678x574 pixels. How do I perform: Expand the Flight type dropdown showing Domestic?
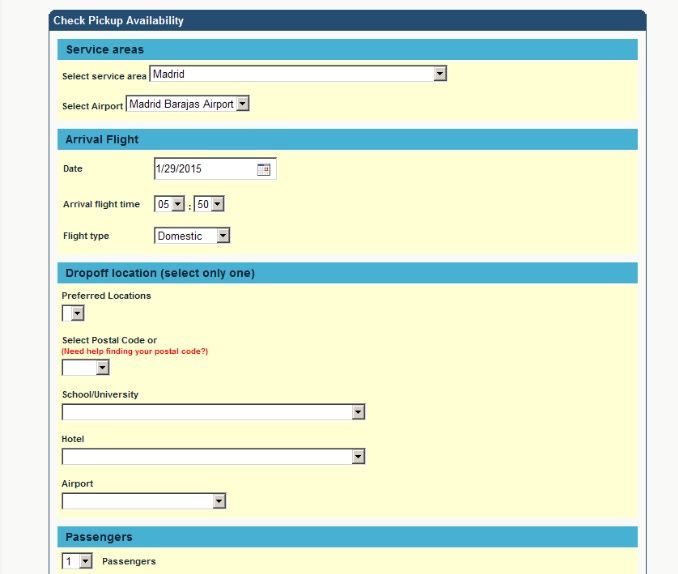pos(192,236)
